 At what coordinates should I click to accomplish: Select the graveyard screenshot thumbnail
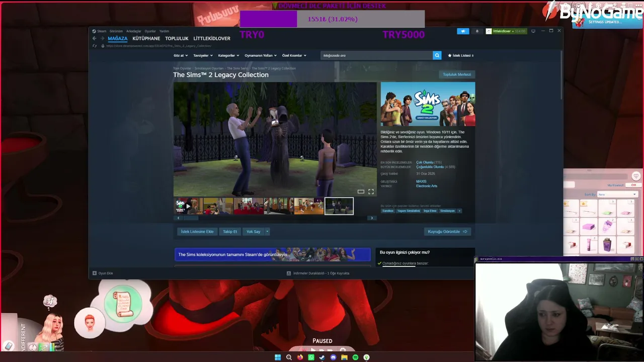click(x=339, y=206)
